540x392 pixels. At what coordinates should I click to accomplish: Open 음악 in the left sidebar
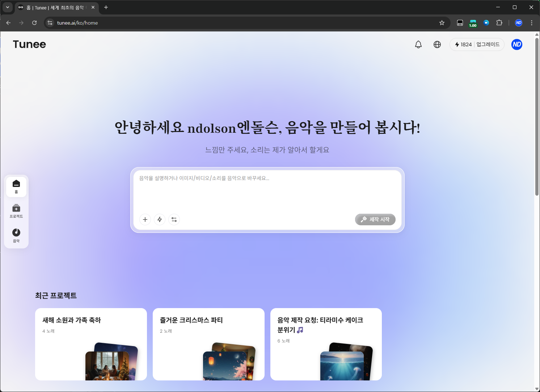click(16, 235)
